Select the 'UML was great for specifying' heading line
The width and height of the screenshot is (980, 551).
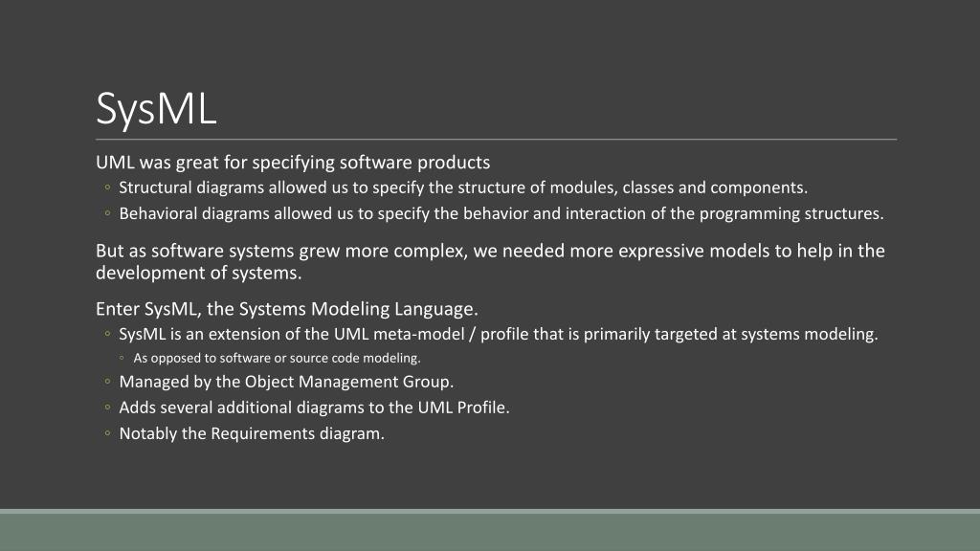point(293,163)
